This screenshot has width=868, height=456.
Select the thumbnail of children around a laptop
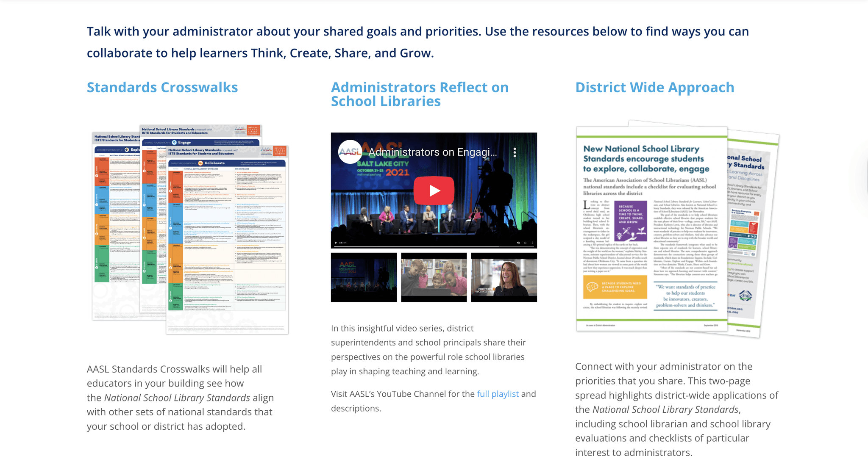pyautogui.click(x=434, y=277)
